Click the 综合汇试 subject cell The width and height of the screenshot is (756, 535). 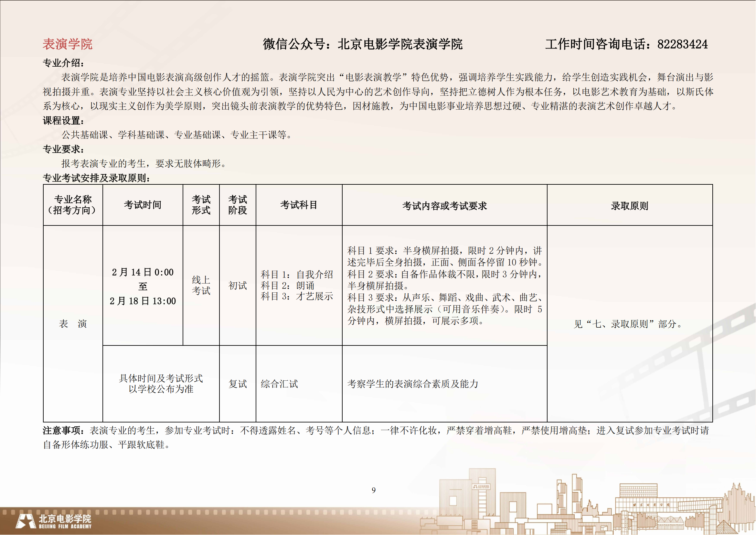click(x=279, y=384)
